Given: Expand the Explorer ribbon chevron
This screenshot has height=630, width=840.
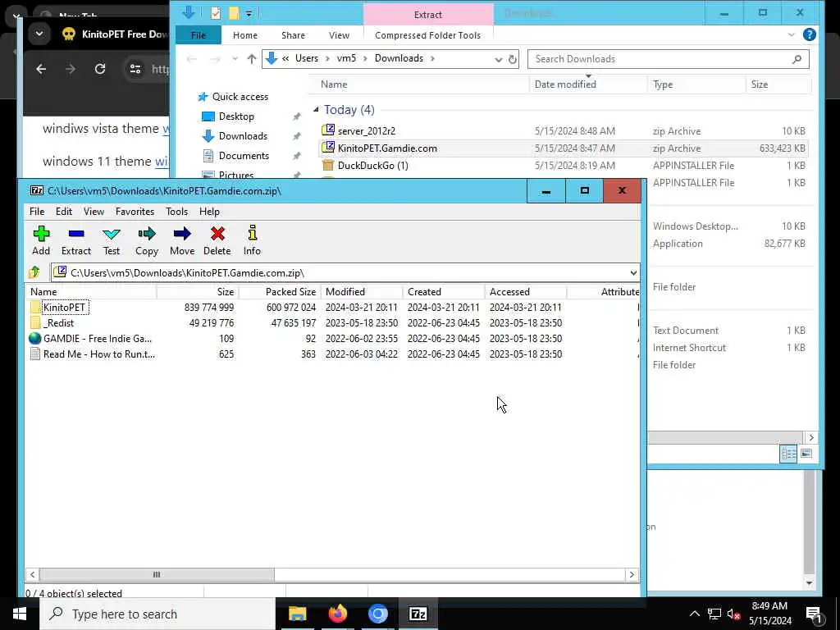Looking at the screenshot, I should pos(792,34).
